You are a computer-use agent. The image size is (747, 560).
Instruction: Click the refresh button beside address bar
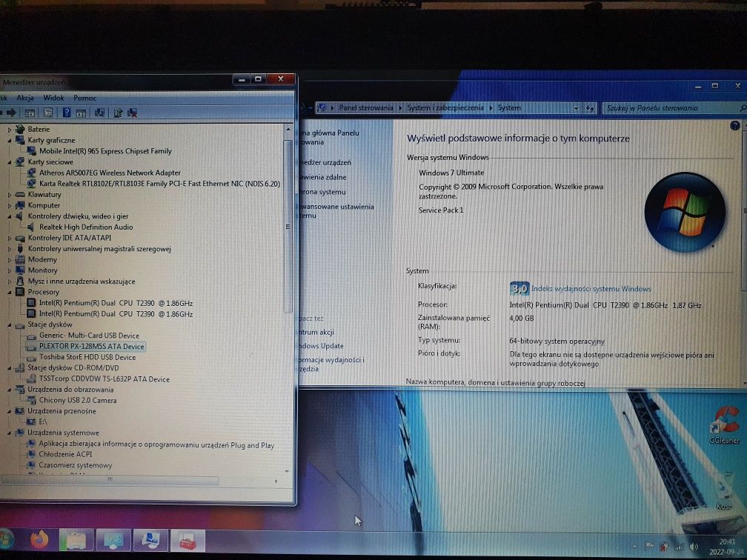point(590,108)
